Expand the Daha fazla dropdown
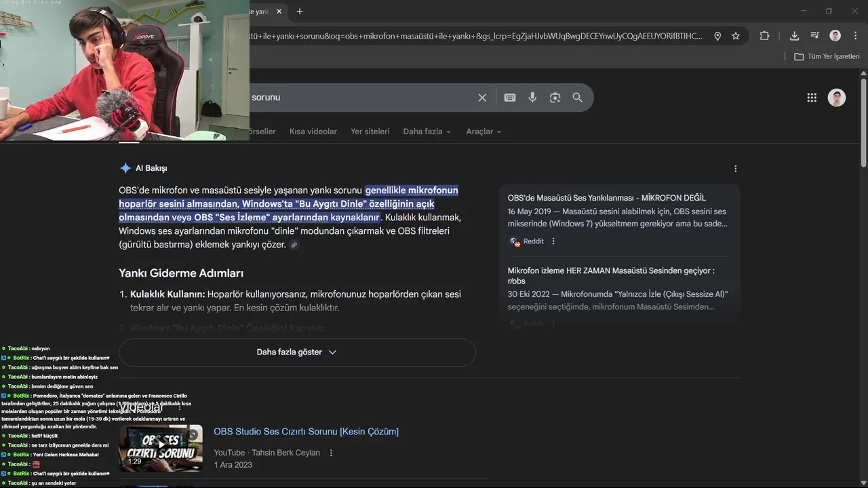Image resolution: width=868 pixels, height=488 pixels. [427, 131]
